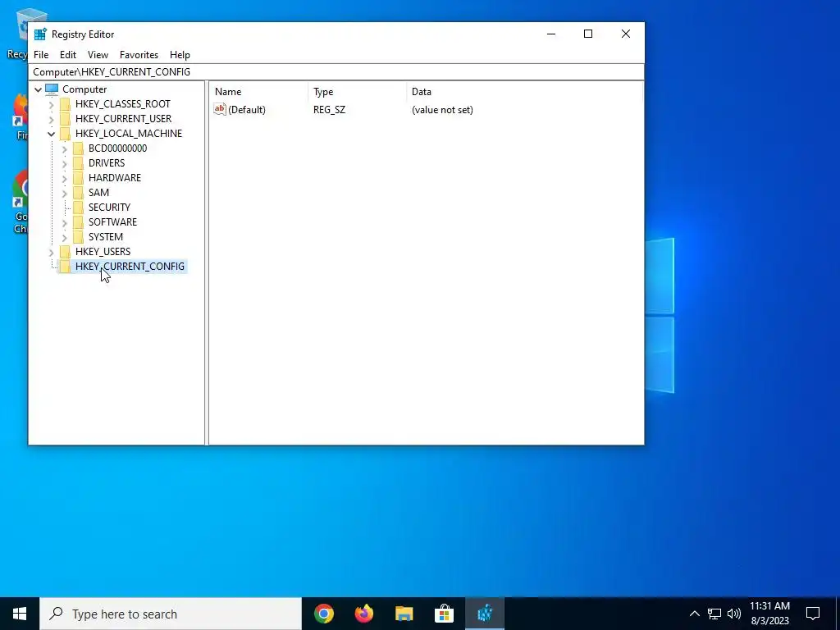Click the HKEY_CLASSES_ROOT folder icon

[x=65, y=104]
